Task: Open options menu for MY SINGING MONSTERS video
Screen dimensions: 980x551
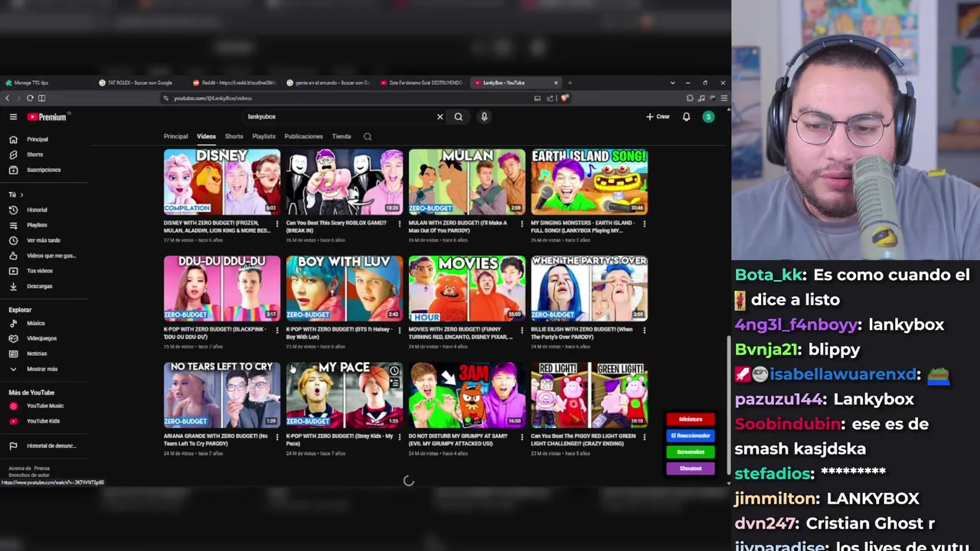Action: pos(644,223)
